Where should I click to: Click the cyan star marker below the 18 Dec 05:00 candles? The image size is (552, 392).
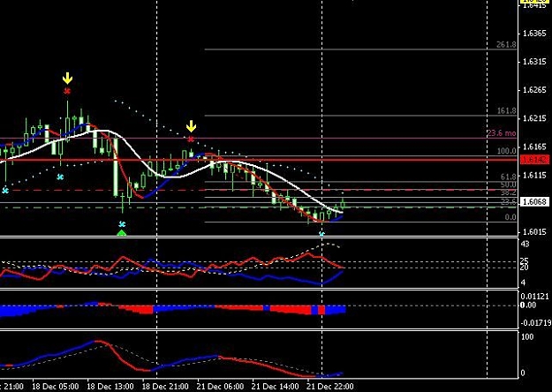tap(60, 177)
